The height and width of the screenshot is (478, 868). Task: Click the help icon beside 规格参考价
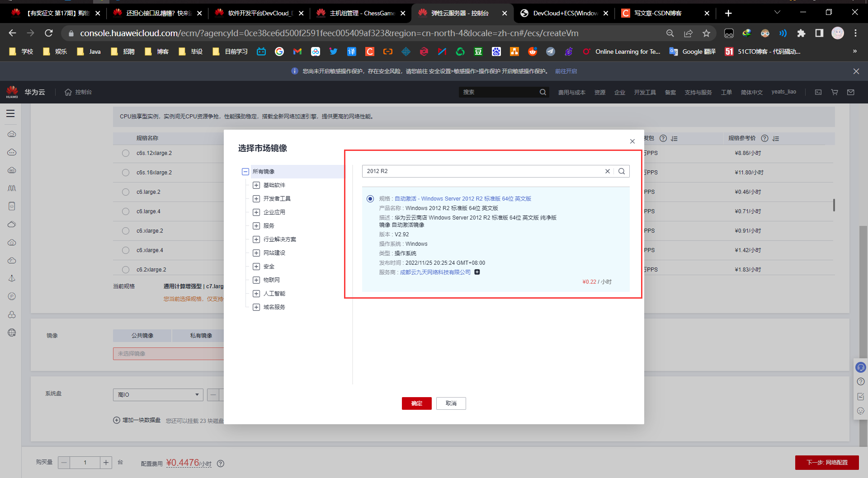pos(764,138)
